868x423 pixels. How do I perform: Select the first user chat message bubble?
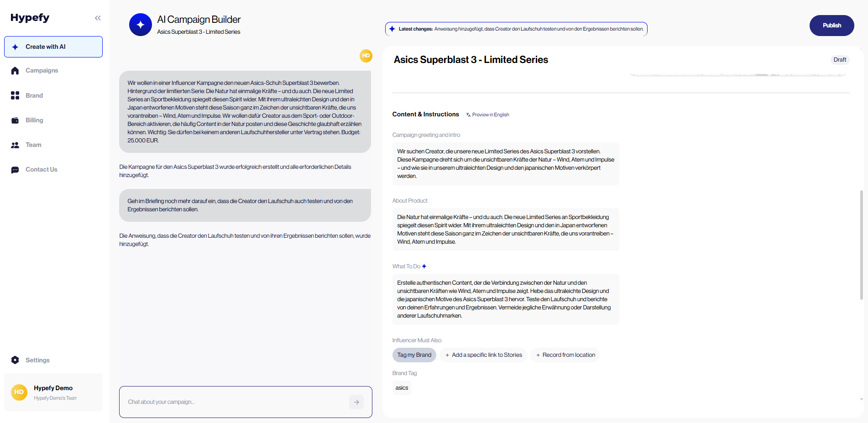coord(245,112)
